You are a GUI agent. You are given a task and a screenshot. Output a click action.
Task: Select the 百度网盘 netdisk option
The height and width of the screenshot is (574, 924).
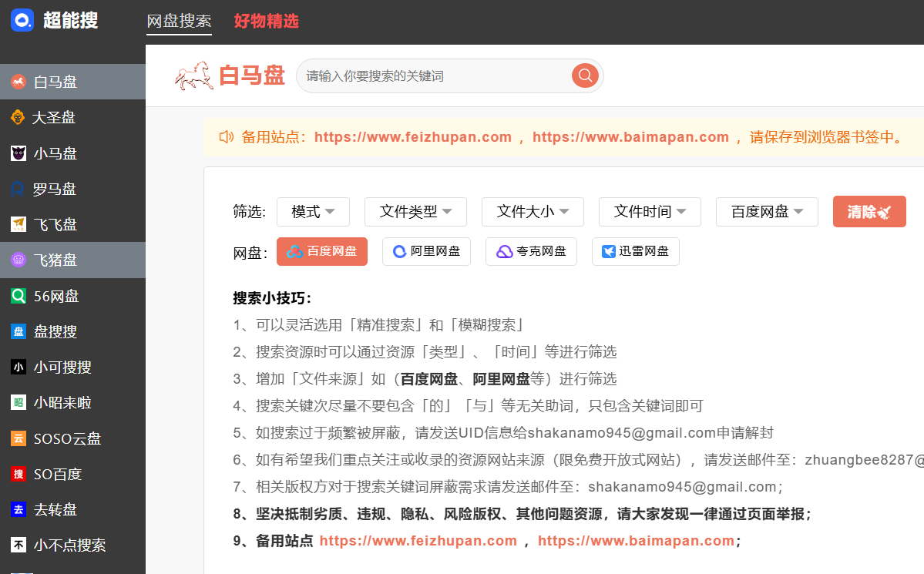[322, 252]
